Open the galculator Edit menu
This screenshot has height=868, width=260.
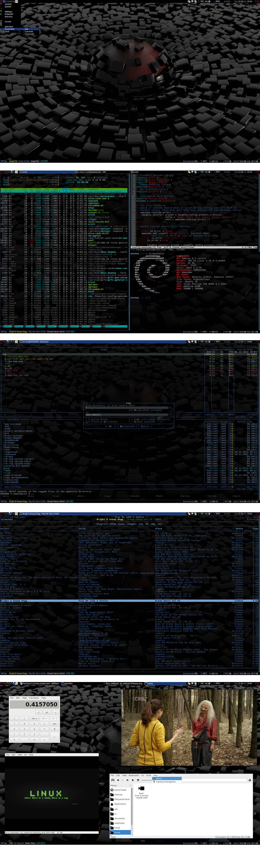18,698
